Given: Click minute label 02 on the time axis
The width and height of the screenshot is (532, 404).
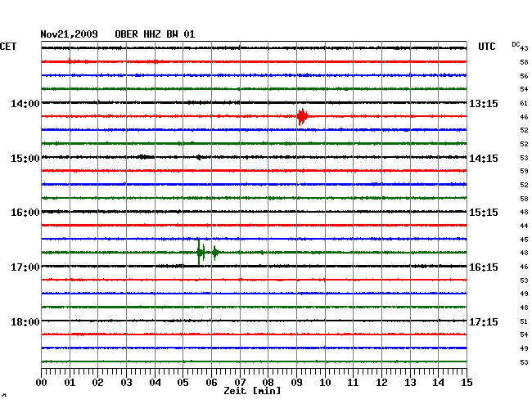Looking at the screenshot, I should point(97,382).
